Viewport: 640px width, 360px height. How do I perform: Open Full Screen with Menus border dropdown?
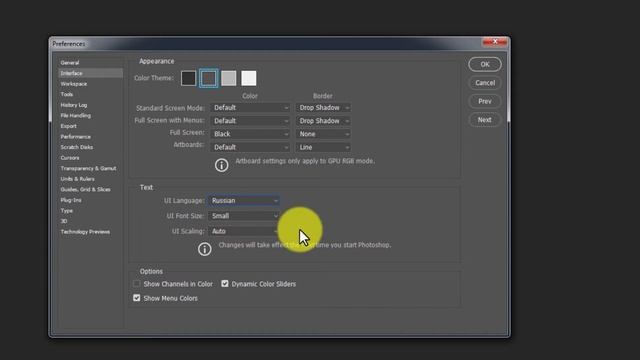[323, 121]
